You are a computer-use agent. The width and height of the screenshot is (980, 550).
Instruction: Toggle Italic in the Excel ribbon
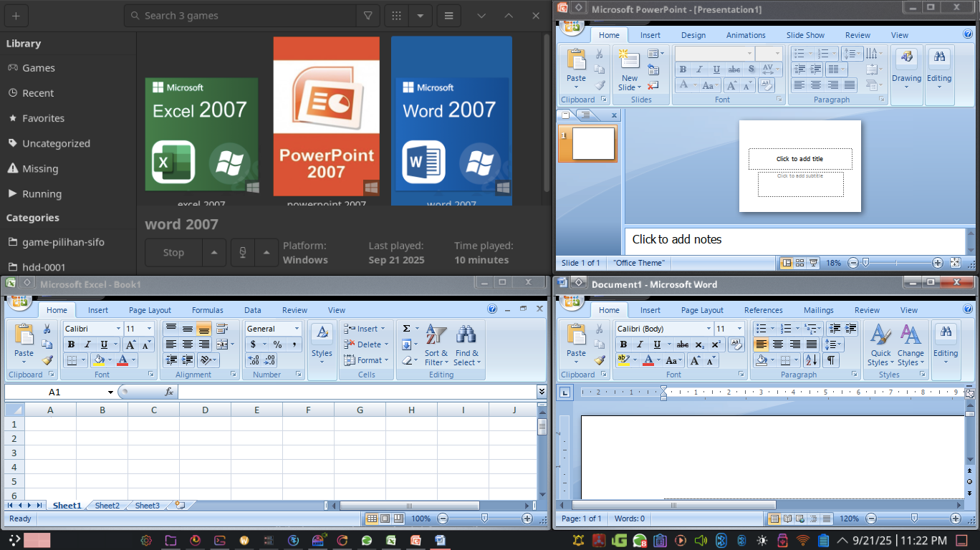pos(88,344)
